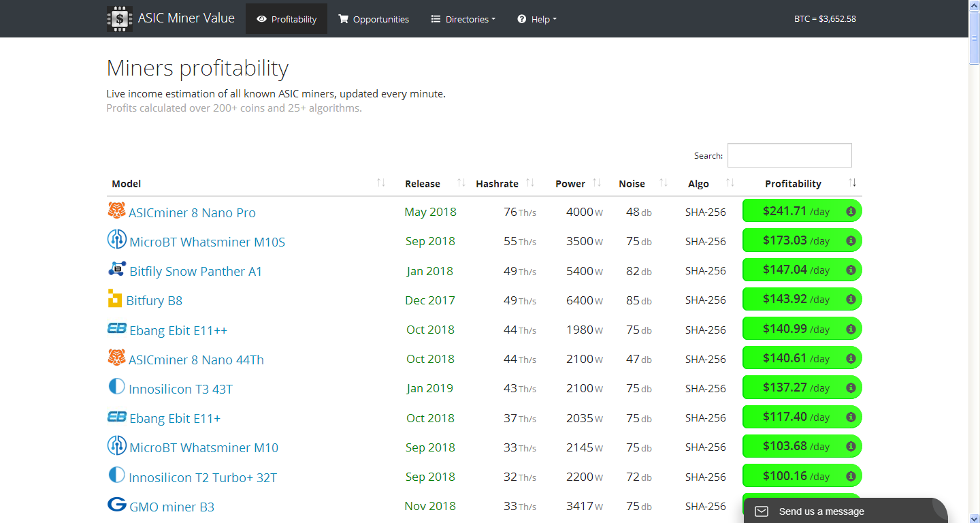Expand the Directories dropdown menu

tap(463, 19)
